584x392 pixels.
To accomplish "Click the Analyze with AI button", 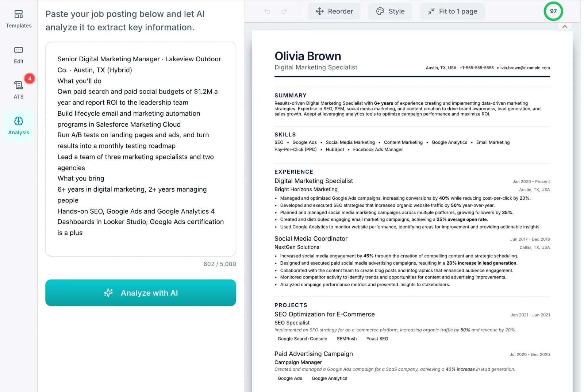I will coord(141,293).
